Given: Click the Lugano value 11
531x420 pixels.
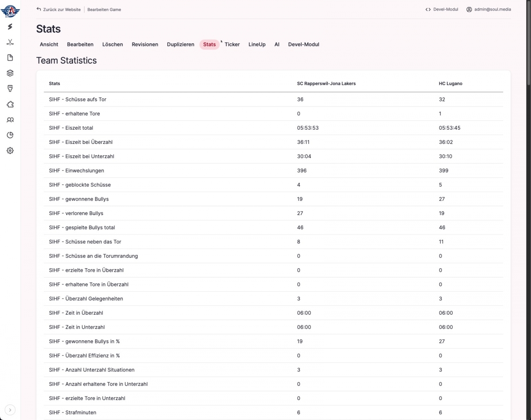Looking at the screenshot, I should coord(441,242).
